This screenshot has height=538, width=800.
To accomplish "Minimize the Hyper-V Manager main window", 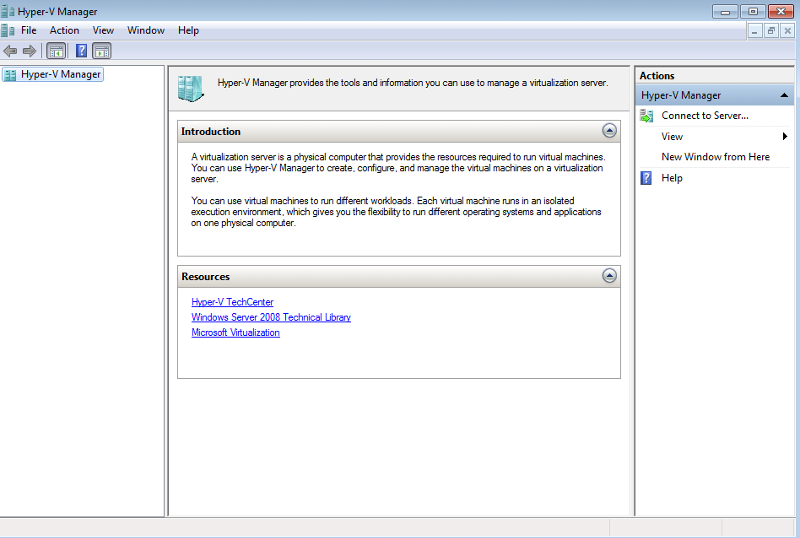I will pos(725,11).
